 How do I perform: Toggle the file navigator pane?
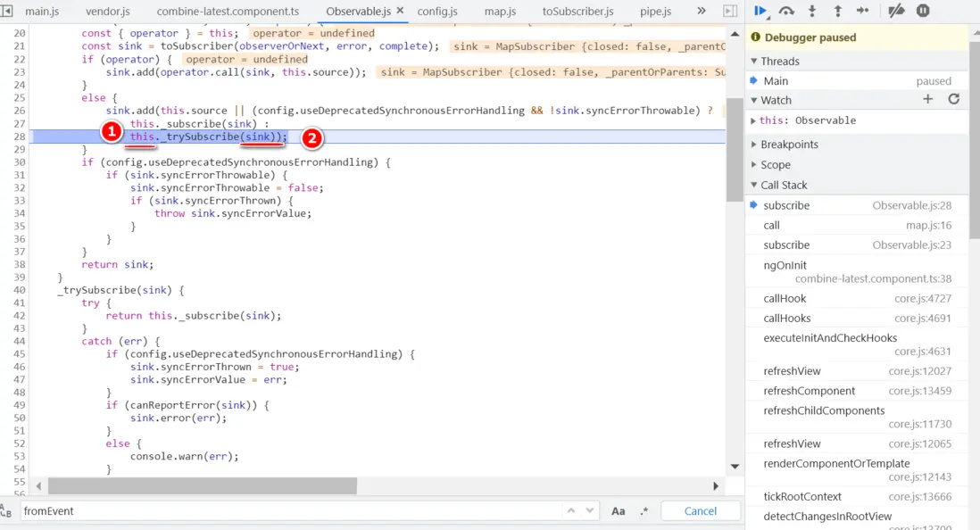(x=7, y=11)
